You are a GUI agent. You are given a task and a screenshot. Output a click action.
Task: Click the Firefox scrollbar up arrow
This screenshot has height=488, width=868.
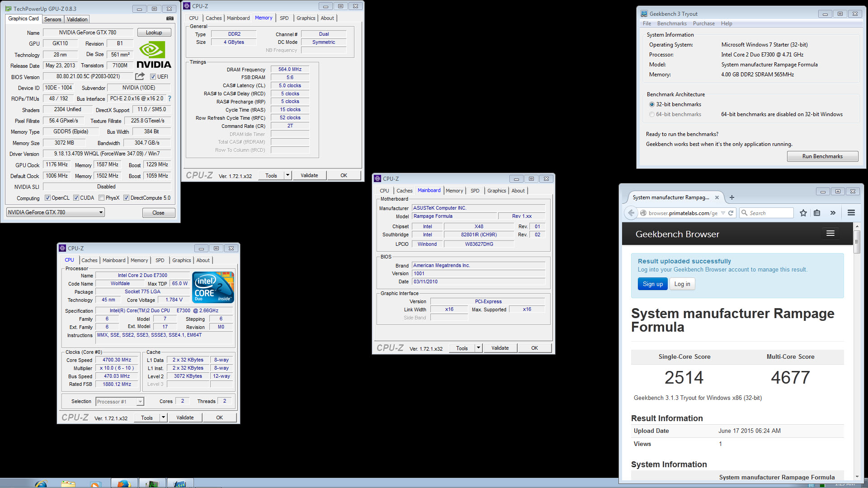click(857, 226)
